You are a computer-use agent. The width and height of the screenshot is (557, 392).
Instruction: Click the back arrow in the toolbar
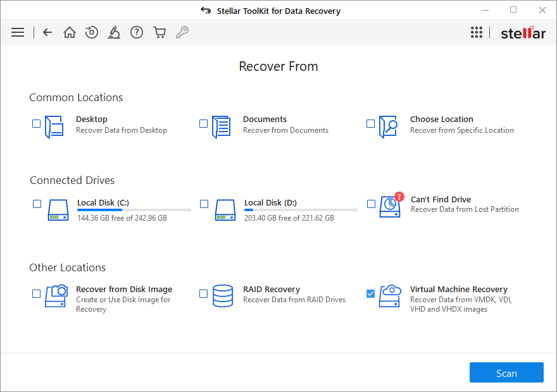pyautogui.click(x=47, y=32)
